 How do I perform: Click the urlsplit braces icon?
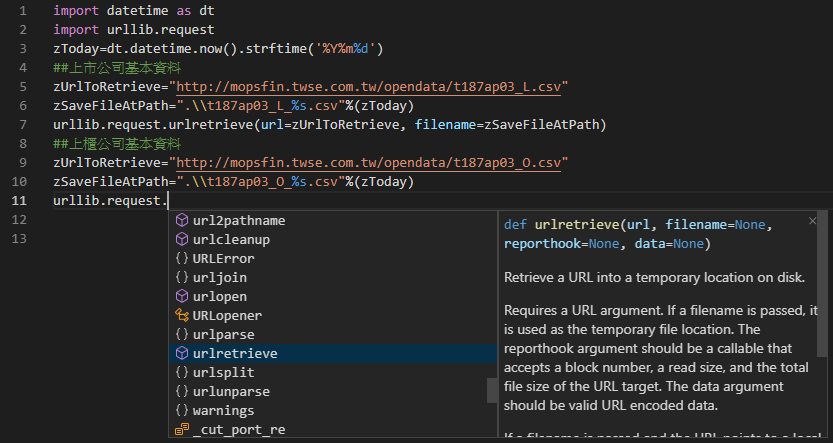click(182, 372)
